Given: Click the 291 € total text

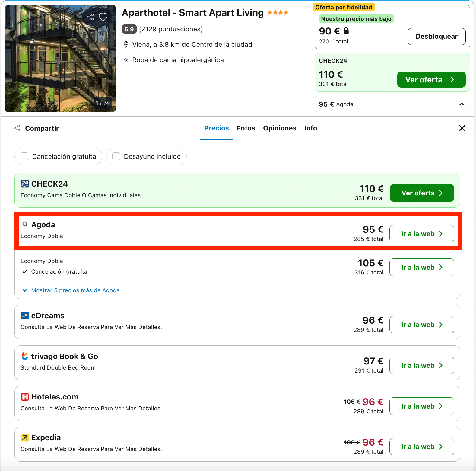Looking at the screenshot, I should tap(369, 371).
